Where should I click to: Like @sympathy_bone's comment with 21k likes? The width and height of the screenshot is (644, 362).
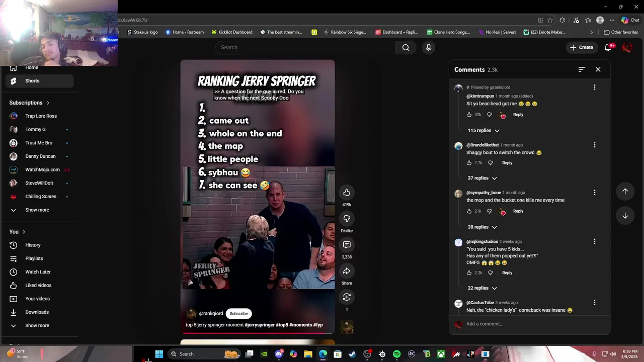[469, 211]
